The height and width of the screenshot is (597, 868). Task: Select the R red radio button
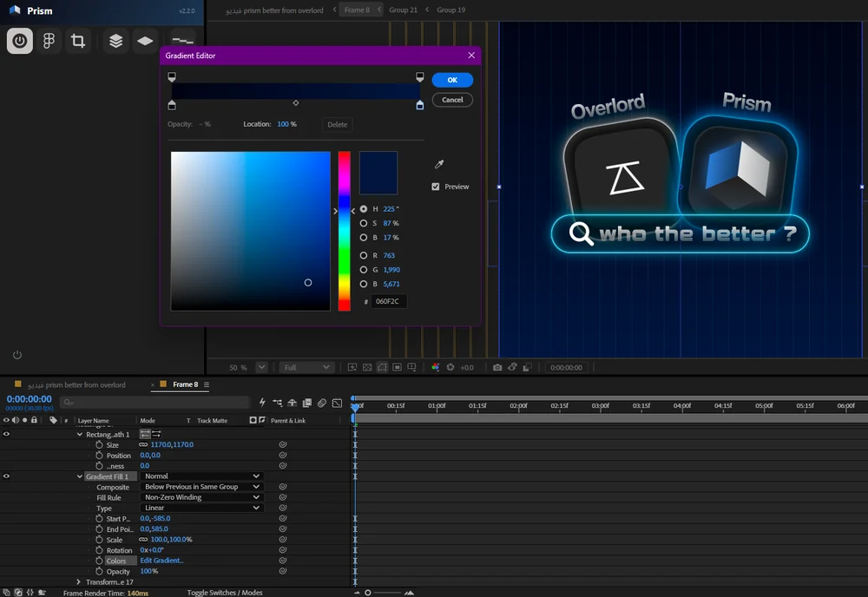pos(363,255)
